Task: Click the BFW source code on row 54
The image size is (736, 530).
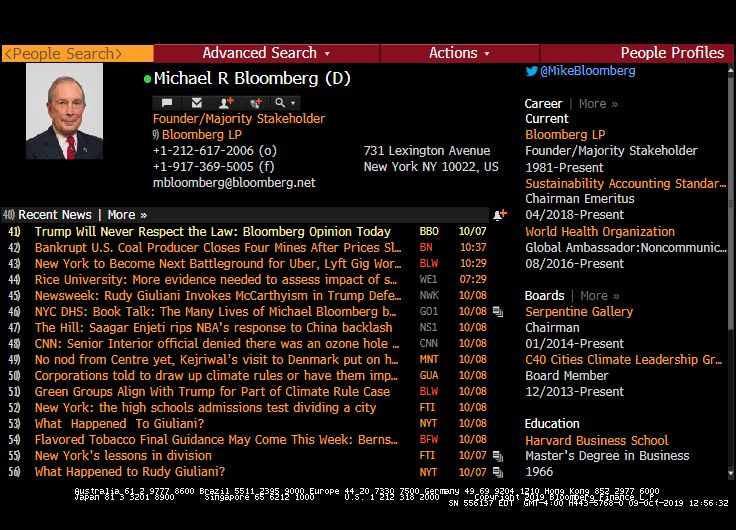Action: (429, 439)
